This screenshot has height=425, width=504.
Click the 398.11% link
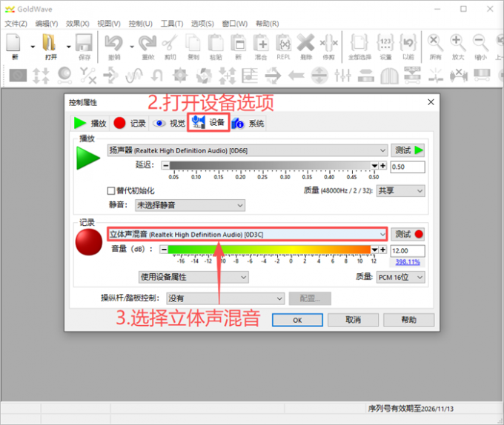pyautogui.click(x=408, y=262)
